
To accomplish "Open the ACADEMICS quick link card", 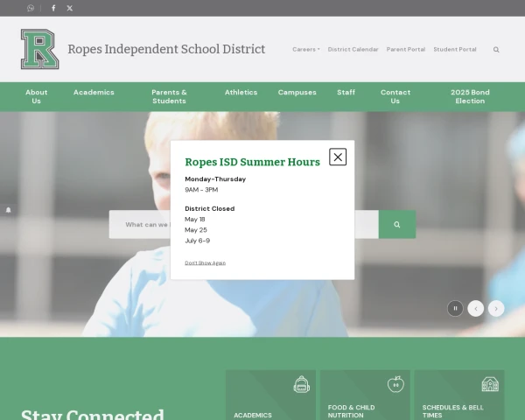I will [270, 395].
